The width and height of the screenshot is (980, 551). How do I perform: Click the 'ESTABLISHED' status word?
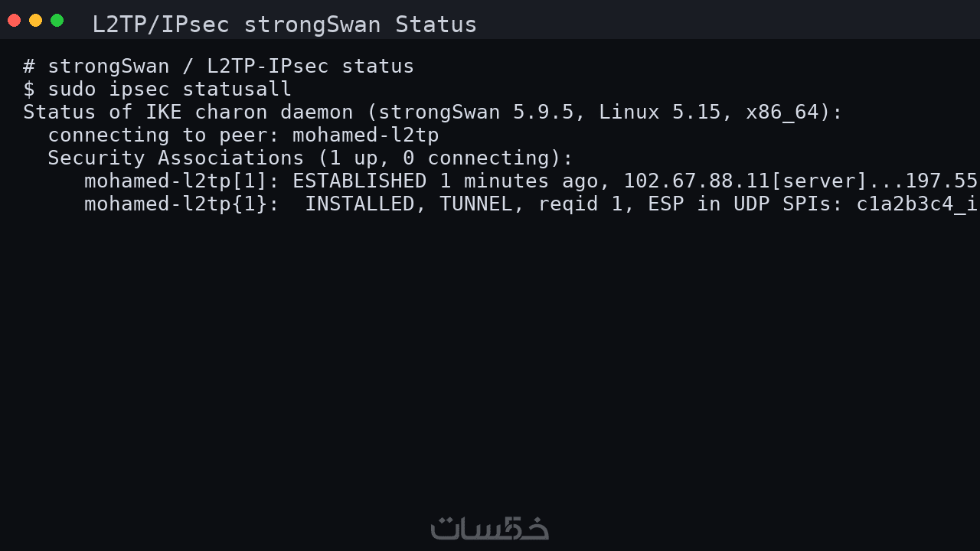359,181
